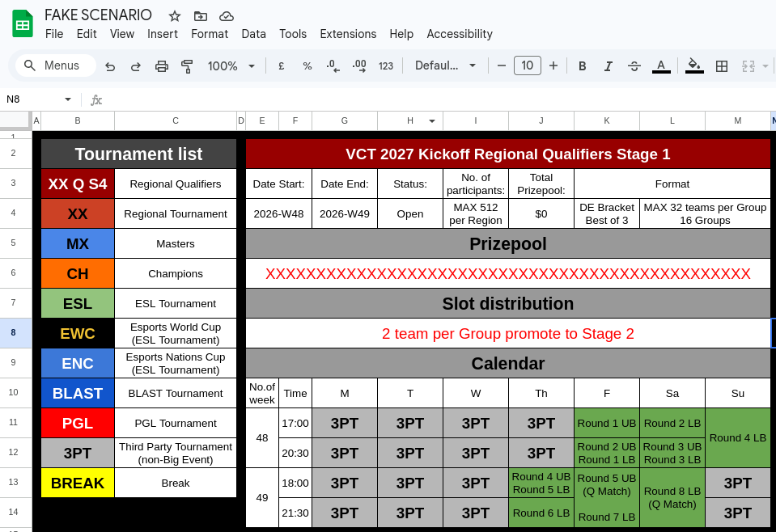Open the Borders tool
The image size is (776, 532).
coord(722,65)
